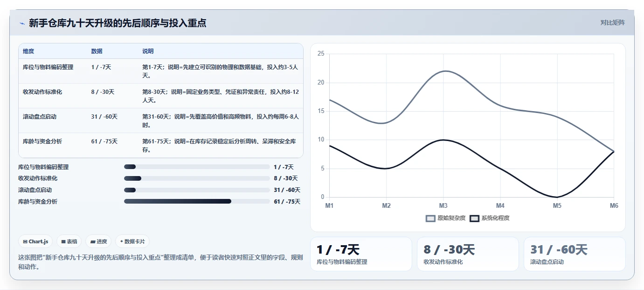Screen dimensions: 644x290
Task: Click table value 8 / -30天
Action: click(x=103, y=92)
